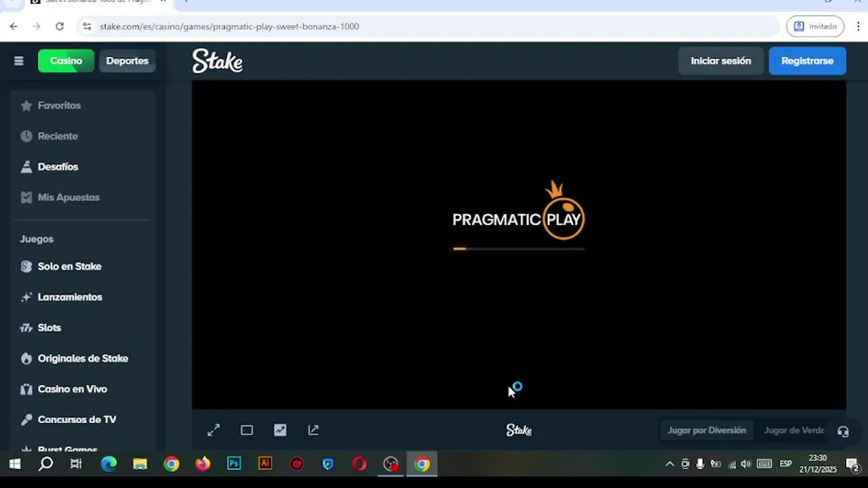Select Jugar por Diversión mode
This screenshot has height=488, width=868.
(x=707, y=430)
